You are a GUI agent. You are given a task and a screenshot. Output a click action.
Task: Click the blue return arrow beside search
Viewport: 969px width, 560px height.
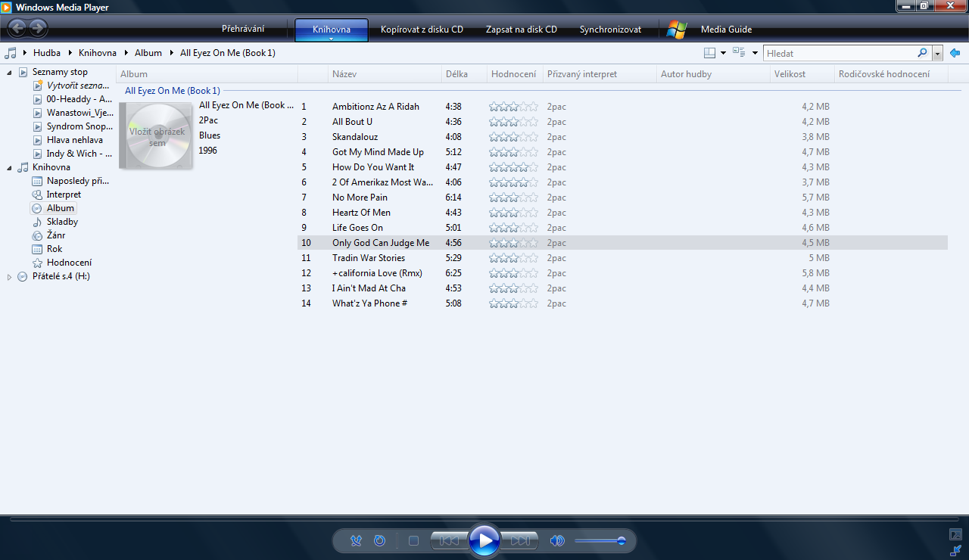955,53
